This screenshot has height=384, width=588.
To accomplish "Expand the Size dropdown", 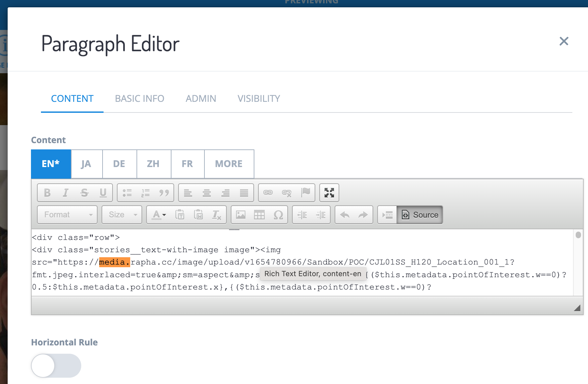I will 122,215.
